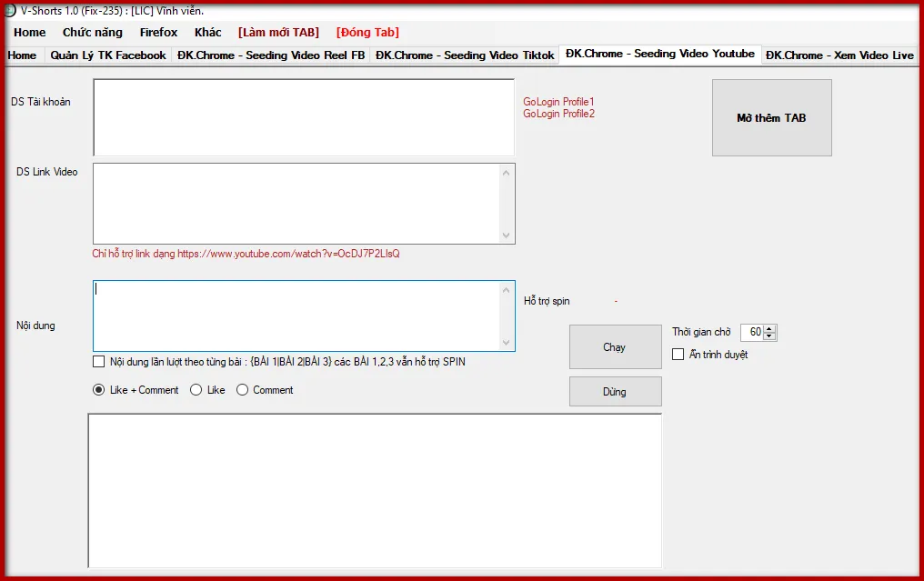Image resolution: width=924 pixels, height=581 pixels.
Task: Click inside the DS Link Video text box
Action: (x=296, y=204)
